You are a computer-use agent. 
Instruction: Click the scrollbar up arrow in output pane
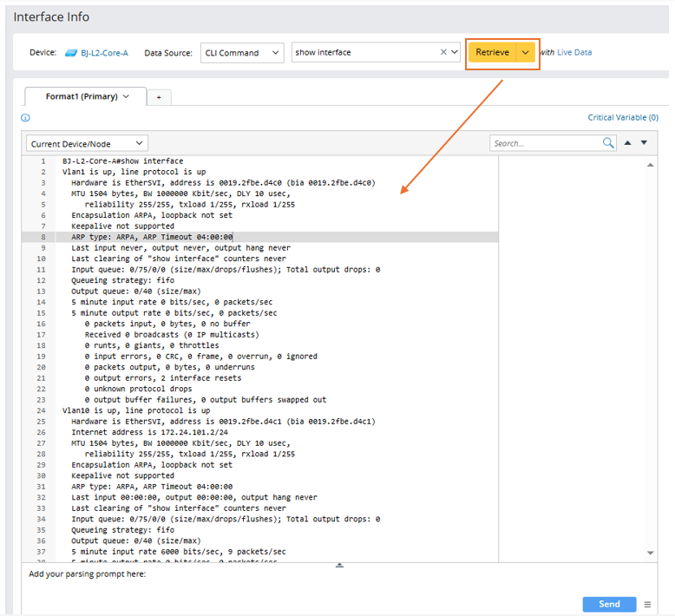pyautogui.click(x=651, y=165)
